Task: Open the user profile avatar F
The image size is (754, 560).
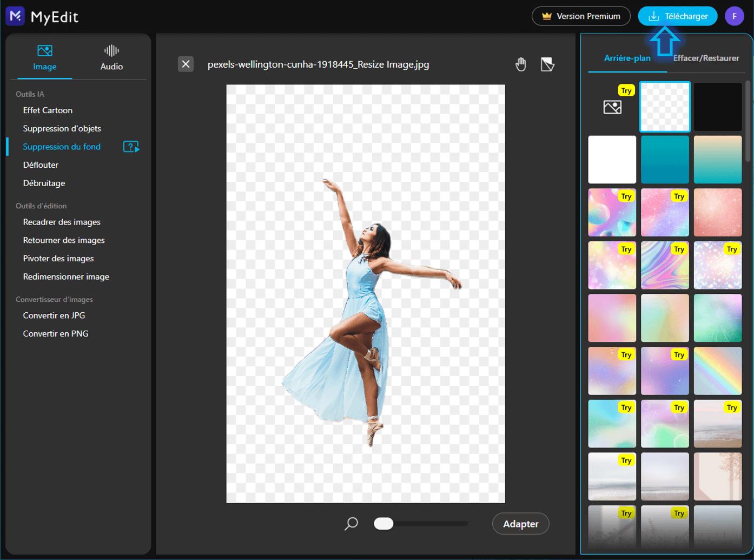Action: tap(734, 16)
